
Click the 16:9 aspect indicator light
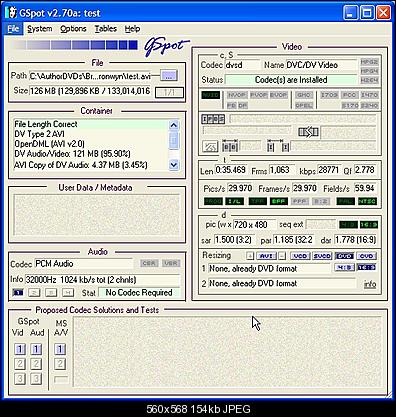(368, 225)
